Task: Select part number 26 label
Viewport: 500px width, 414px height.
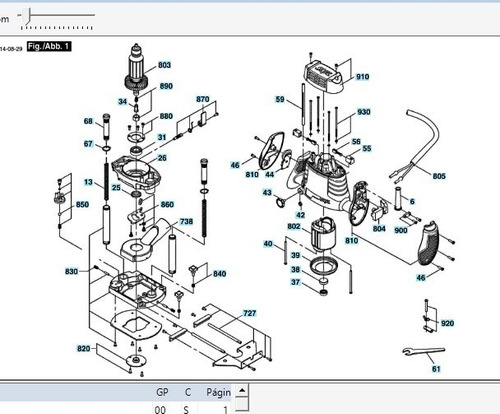Action: [x=162, y=158]
